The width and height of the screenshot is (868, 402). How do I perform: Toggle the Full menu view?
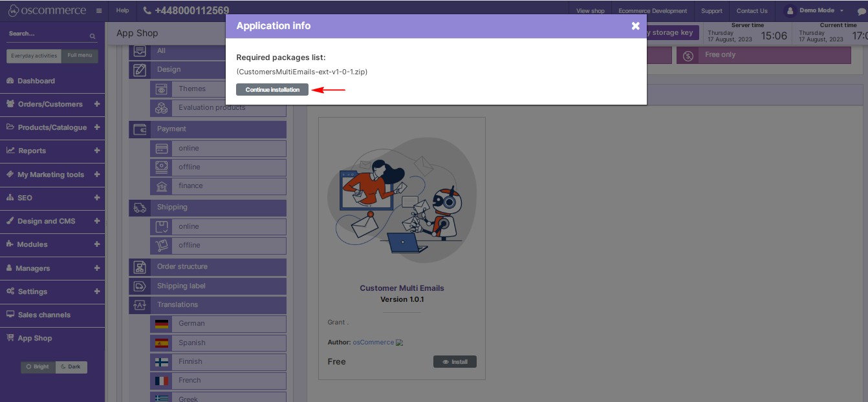click(80, 56)
